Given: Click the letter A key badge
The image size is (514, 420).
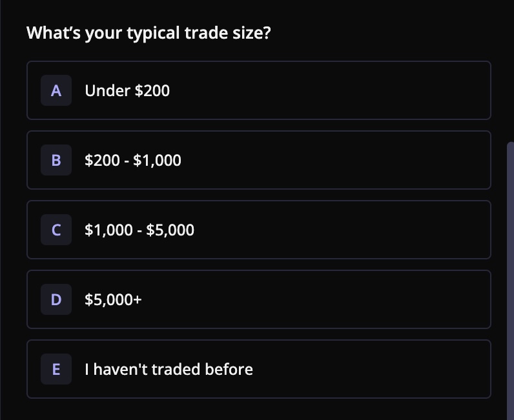Looking at the screenshot, I should [x=56, y=90].
